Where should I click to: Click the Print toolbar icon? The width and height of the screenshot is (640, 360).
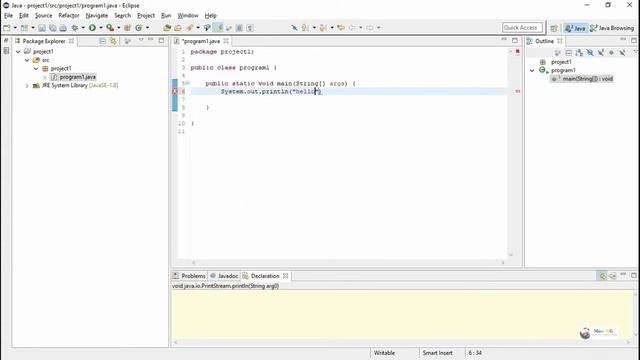(x=63, y=28)
